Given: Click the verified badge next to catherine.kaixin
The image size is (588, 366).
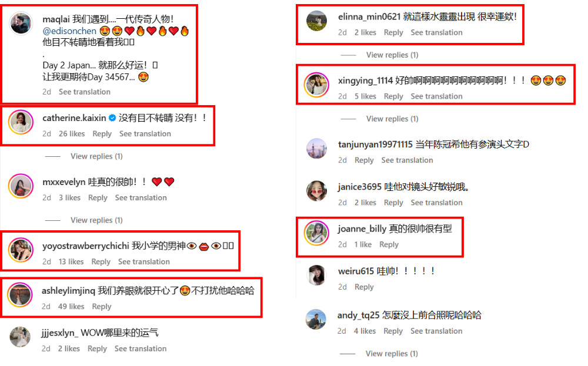Looking at the screenshot, I should pyautogui.click(x=112, y=118).
